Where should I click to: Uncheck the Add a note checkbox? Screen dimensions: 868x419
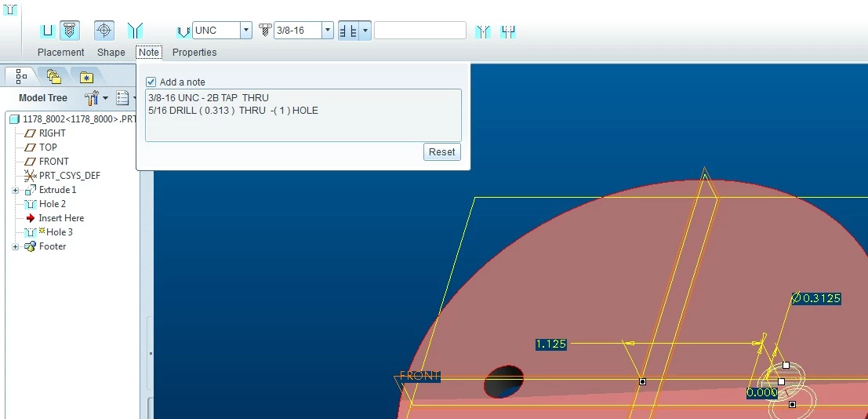(x=151, y=82)
